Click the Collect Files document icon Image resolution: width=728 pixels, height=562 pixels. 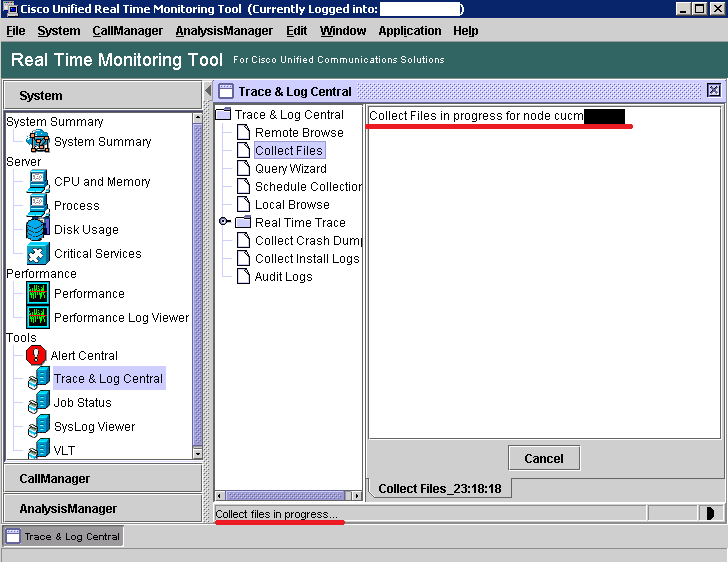coord(243,150)
